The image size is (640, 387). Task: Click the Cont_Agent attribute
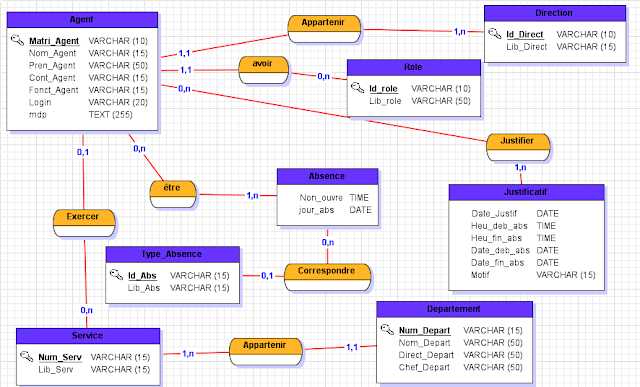(52, 78)
